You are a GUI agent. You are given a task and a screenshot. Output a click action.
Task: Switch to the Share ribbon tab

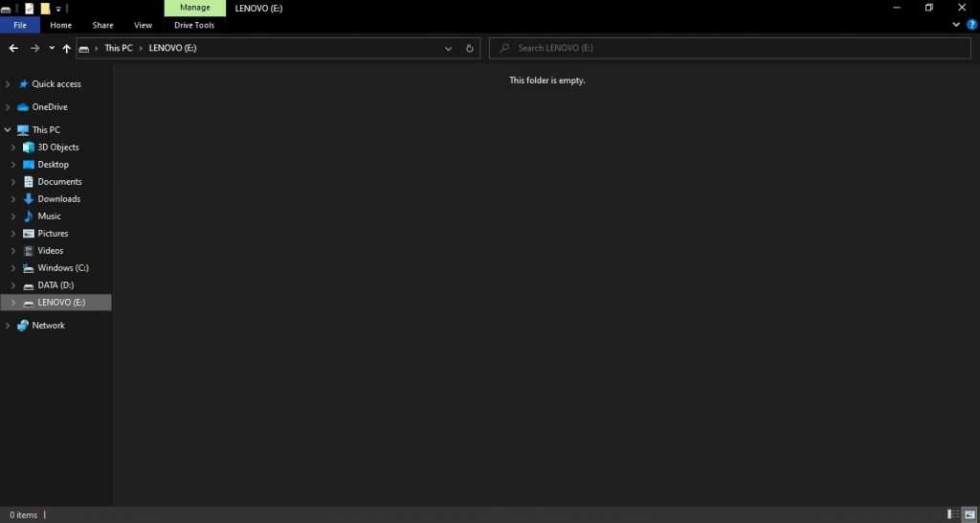102,25
